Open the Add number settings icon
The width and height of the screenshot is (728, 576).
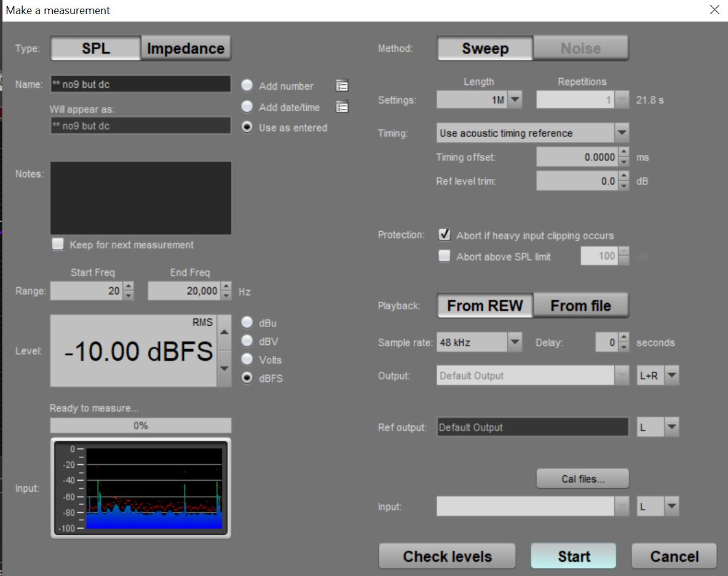pos(342,86)
